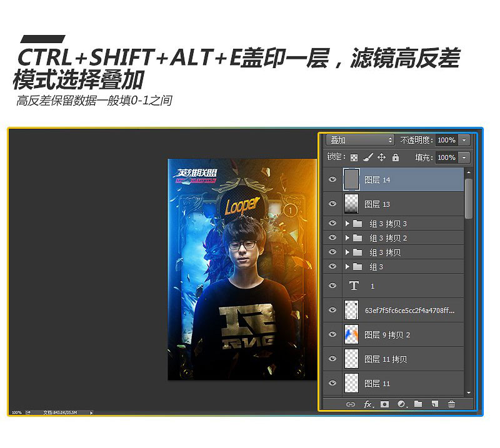Enable lock transparent pixels

tap(354, 157)
